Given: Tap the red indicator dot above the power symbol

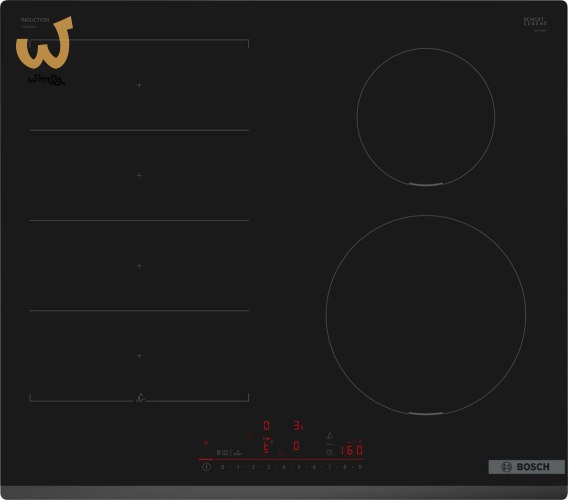Looking at the screenshot, I should pyautogui.click(x=206, y=443).
